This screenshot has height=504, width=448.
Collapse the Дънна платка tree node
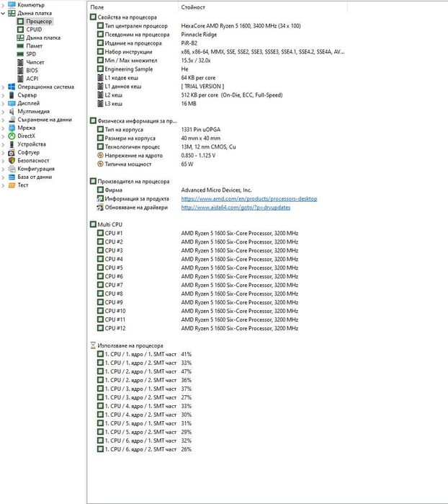pos(3,14)
